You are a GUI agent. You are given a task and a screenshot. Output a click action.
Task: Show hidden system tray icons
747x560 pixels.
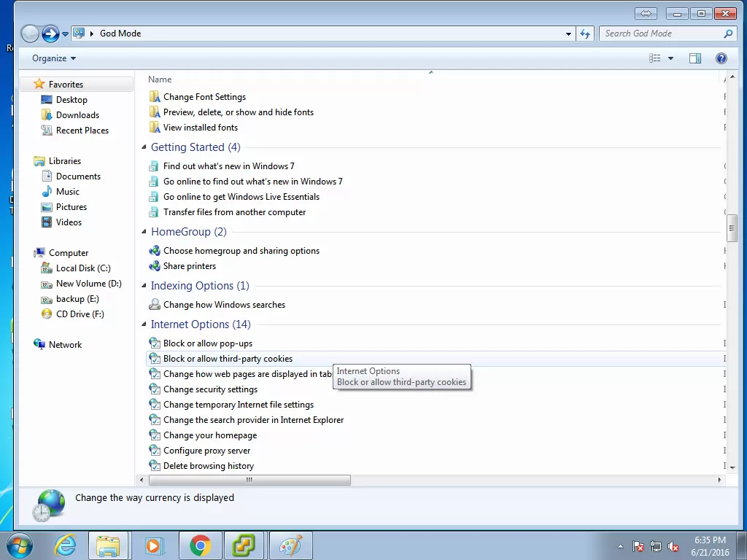pos(620,546)
